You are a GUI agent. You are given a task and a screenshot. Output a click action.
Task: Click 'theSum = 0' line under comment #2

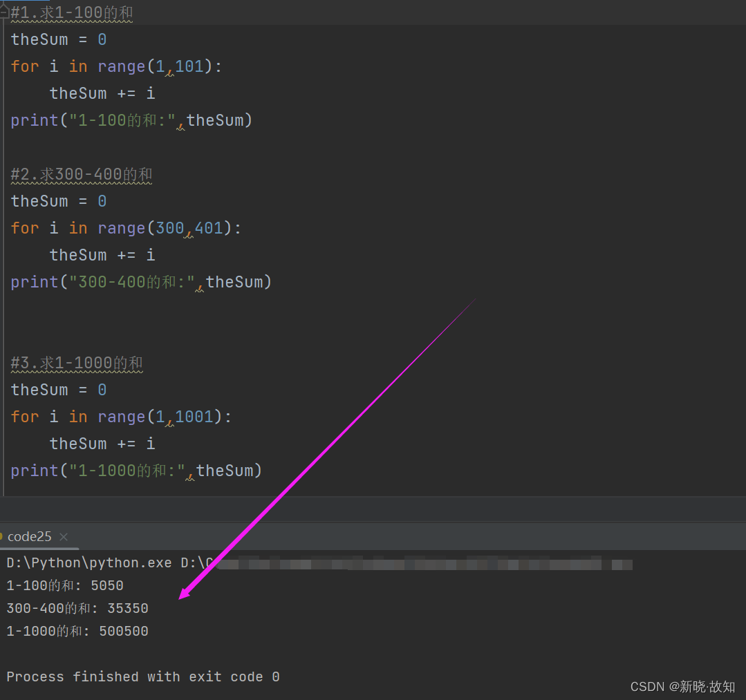point(59,201)
